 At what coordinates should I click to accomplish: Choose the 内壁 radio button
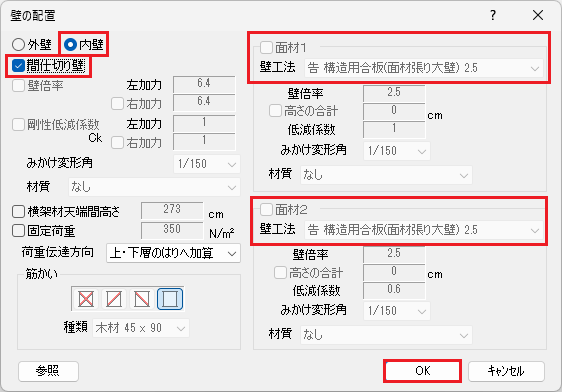(x=70, y=44)
